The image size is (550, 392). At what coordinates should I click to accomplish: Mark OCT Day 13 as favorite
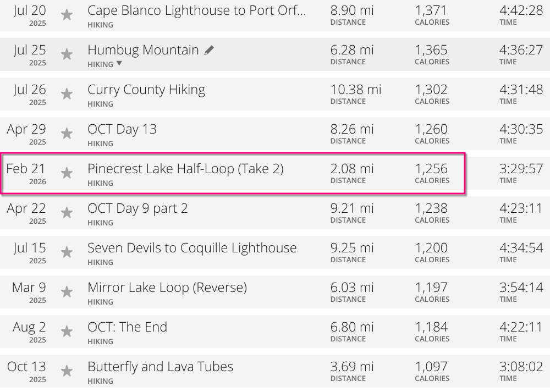(67, 134)
